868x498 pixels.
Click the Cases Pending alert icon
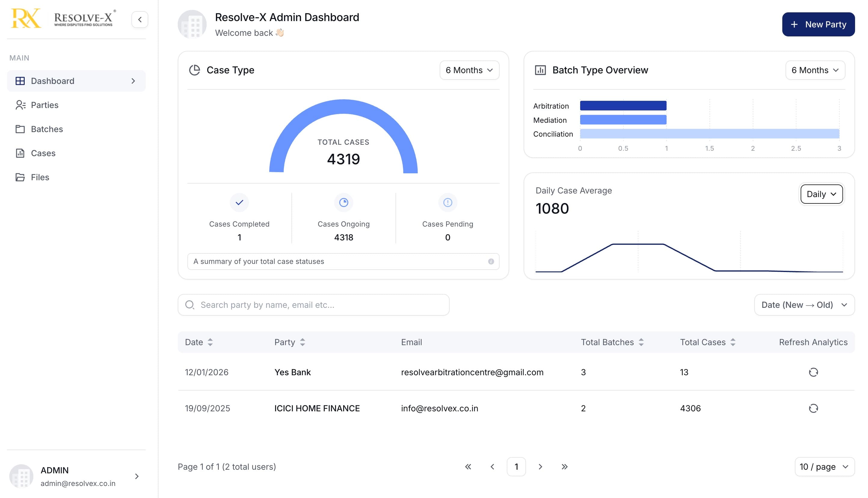(x=448, y=203)
